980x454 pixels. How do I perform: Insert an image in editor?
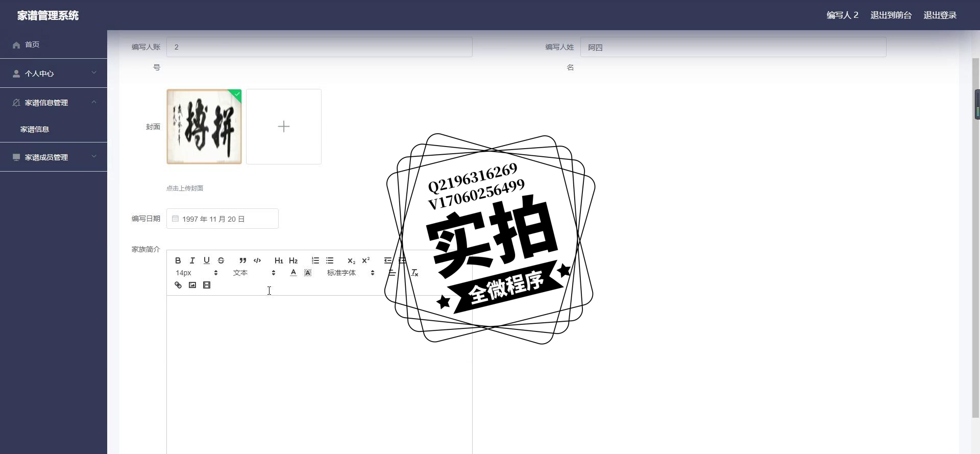(x=192, y=285)
